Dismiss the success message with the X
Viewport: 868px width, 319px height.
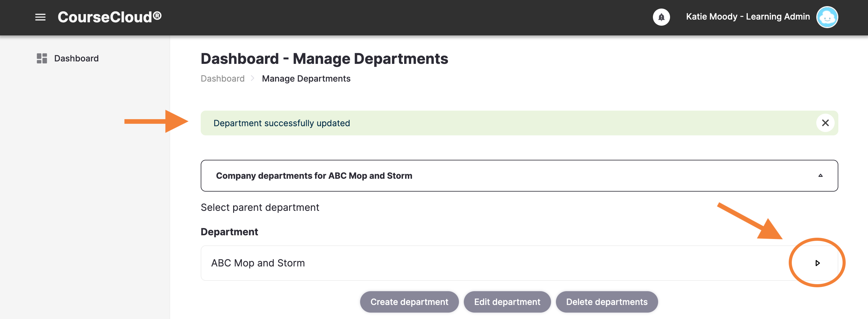coord(825,123)
